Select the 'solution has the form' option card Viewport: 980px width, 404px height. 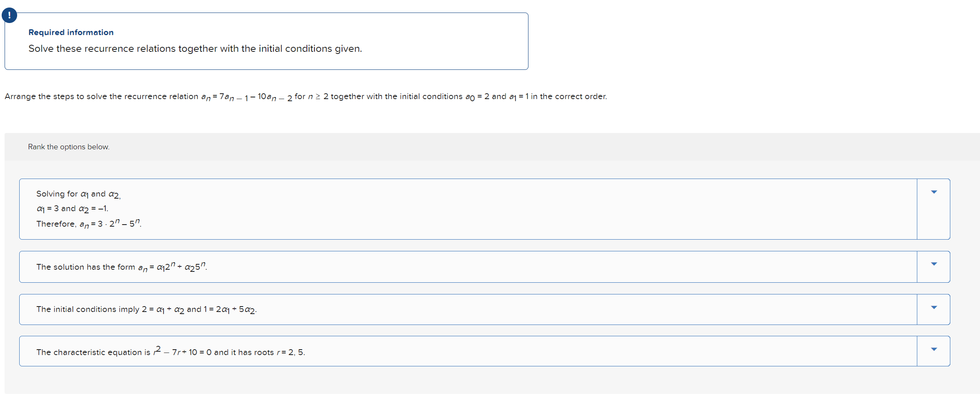click(x=460, y=266)
